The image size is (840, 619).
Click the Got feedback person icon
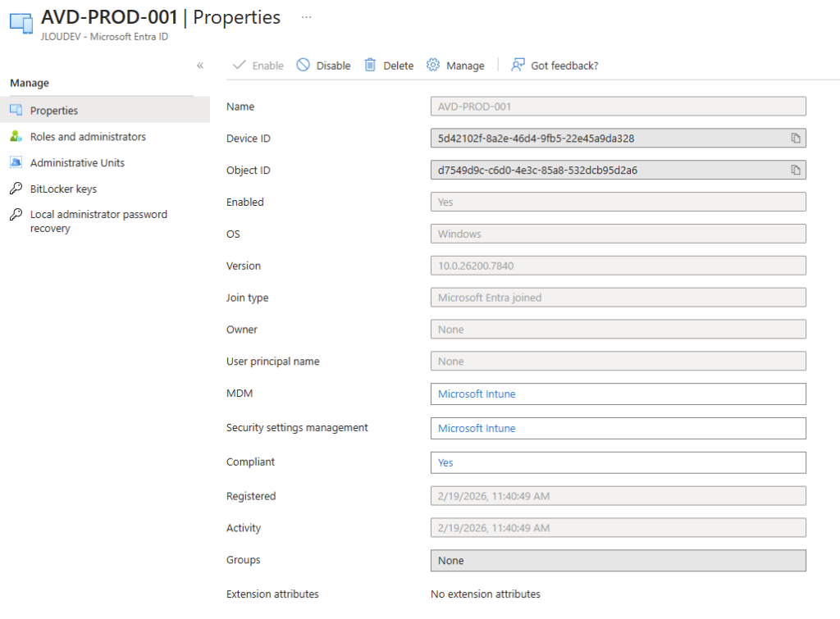[518, 66]
